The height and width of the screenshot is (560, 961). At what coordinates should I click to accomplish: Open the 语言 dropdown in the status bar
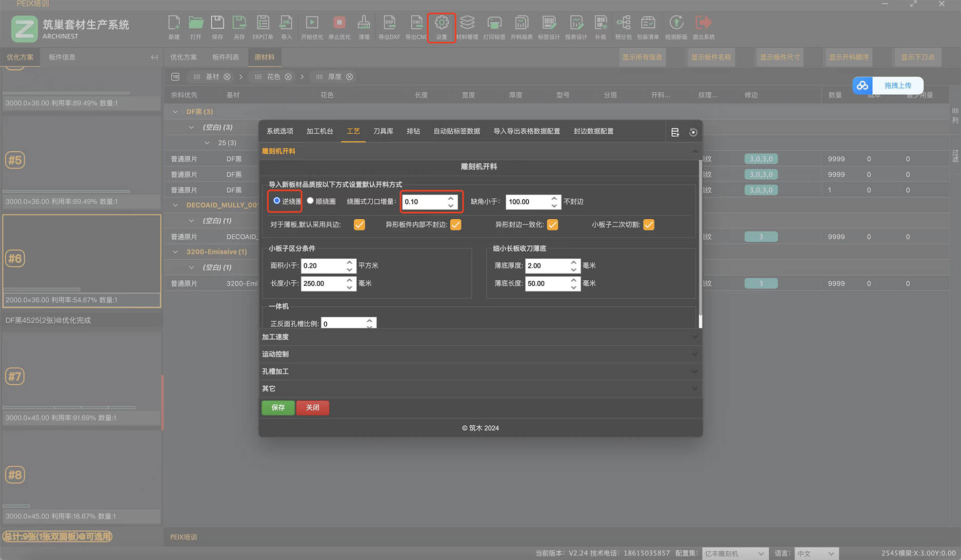click(816, 553)
